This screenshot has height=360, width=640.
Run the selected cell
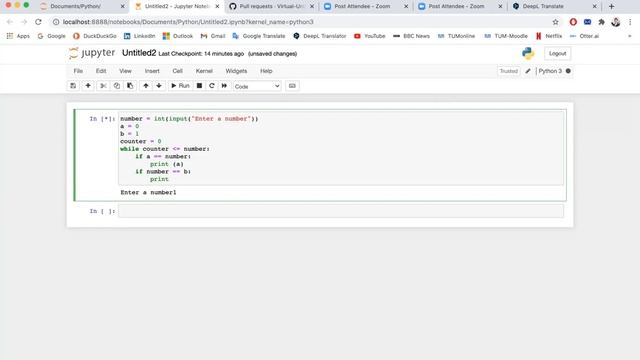(x=180, y=86)
